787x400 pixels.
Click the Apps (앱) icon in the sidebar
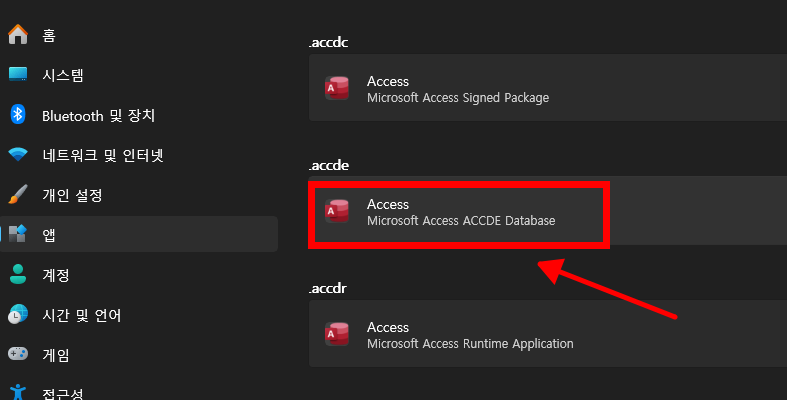(x=18, y=234)
